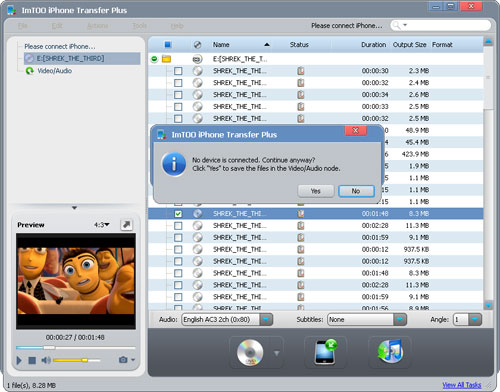500x392 pixels.
Task: Click status icon in the 2.4 MB row
Action: coord(301,83)
